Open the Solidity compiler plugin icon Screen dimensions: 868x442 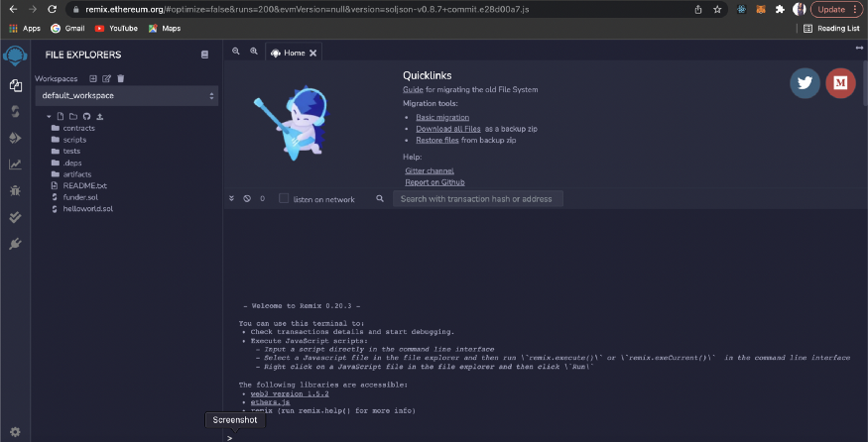pyautogui.click(x=16, y=112)
